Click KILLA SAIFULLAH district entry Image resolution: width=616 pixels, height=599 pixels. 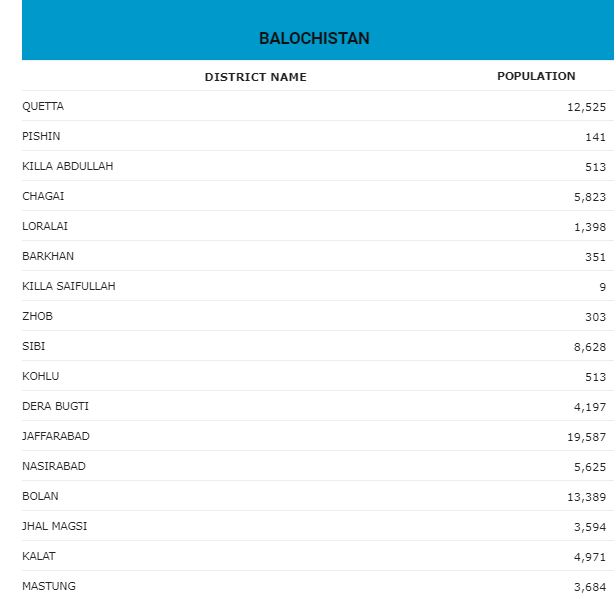click(x=68, y=286)
